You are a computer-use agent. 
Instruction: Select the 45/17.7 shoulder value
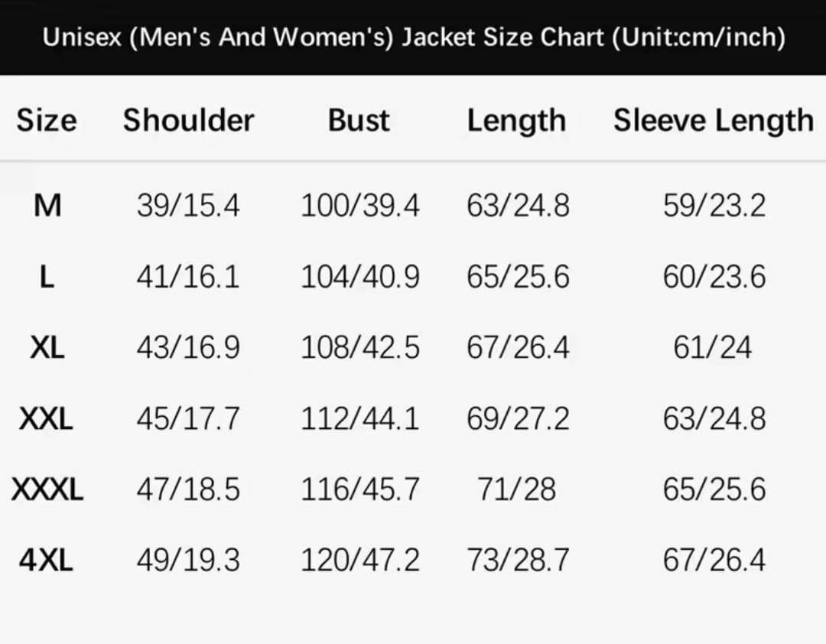[188, 418]
